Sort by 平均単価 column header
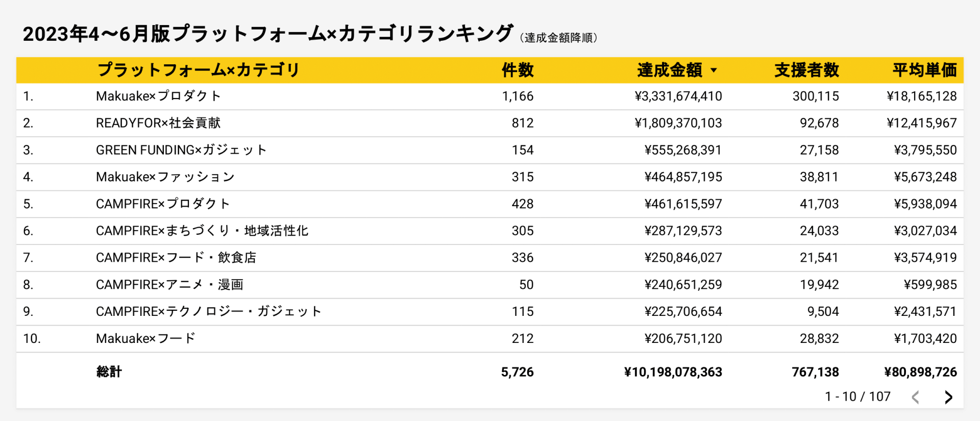Viewport: 980px width, 421px height. point(924,70)
